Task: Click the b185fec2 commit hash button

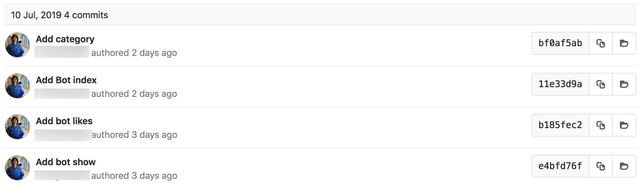Action: tap(560, 125)
